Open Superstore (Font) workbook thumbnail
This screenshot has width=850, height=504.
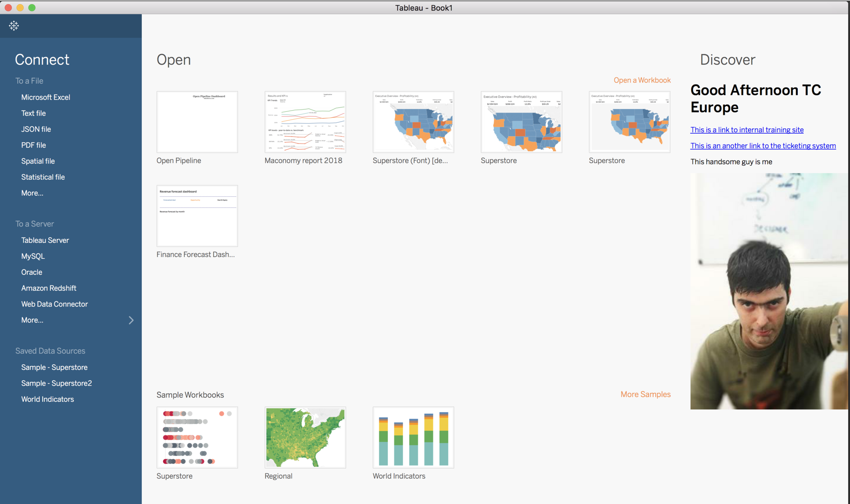pos(413,122)
